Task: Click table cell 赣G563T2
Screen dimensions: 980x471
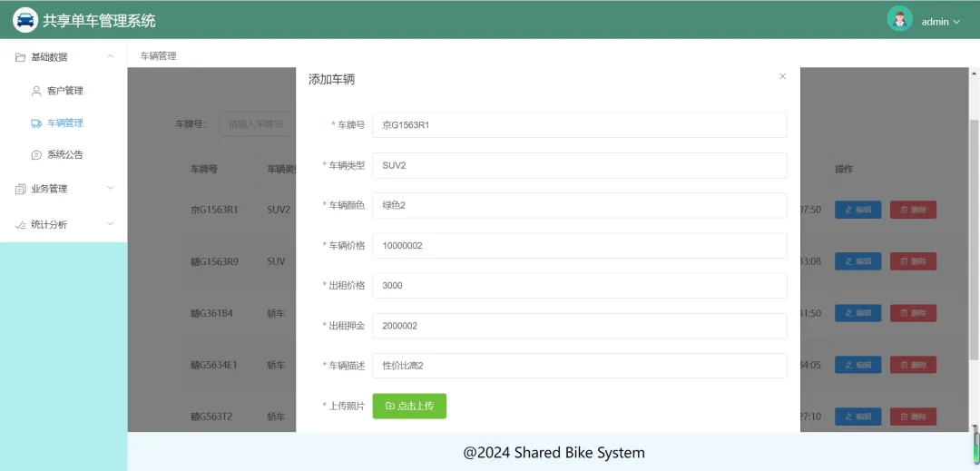Action: point(211,417)
